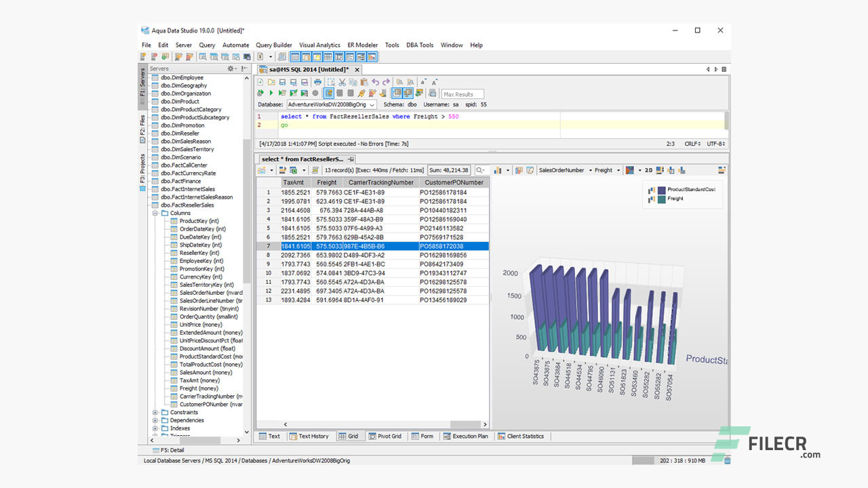Switch to the Pivot Grid tab

pyautogui.click(x=384, y=436)
